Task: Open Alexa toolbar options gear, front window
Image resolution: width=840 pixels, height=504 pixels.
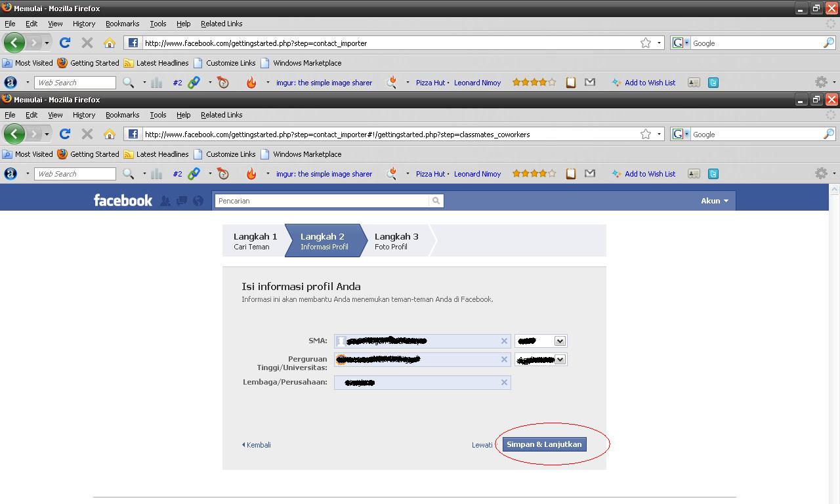Action: coord(821,174)
